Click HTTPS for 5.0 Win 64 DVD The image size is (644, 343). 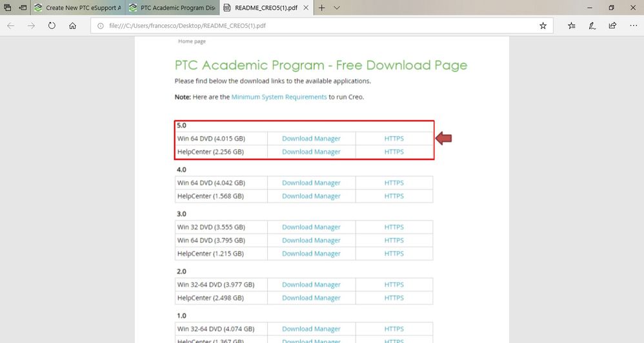coord(394,139)
